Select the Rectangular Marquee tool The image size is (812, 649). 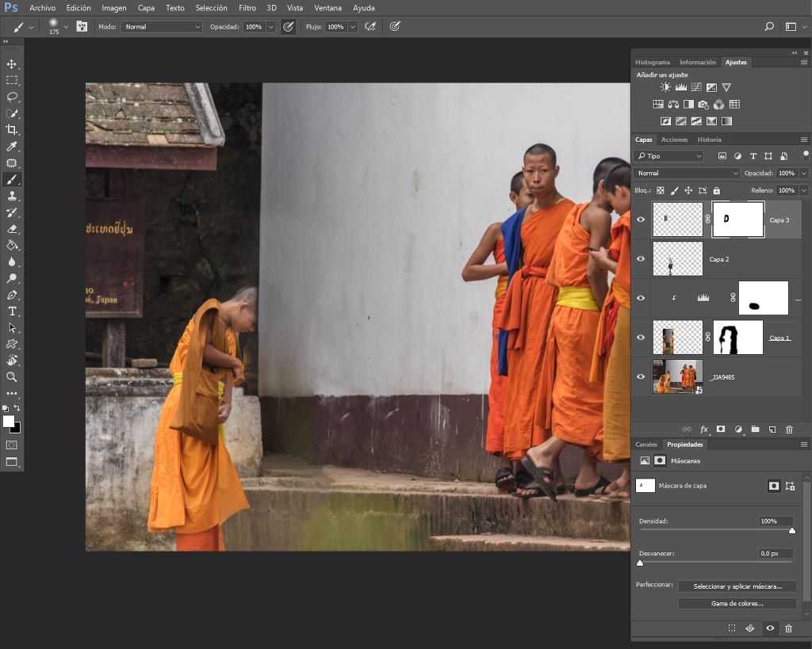(x=11, y=80)
